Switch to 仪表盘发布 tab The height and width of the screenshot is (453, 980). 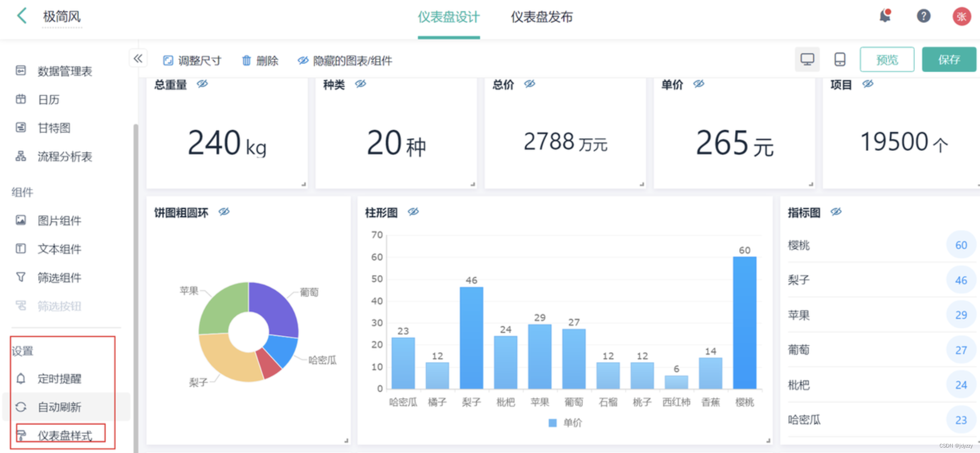tap(541, 17)
